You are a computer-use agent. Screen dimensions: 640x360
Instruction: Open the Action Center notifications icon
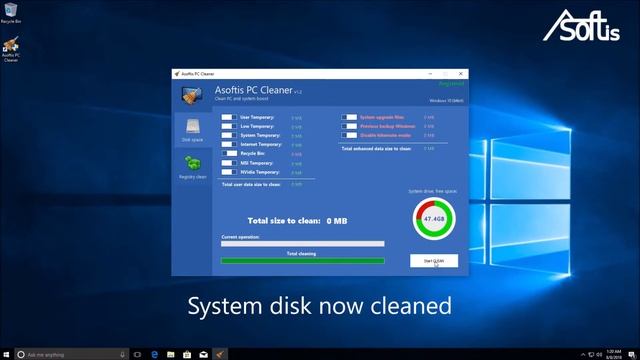tap(632, 354)
